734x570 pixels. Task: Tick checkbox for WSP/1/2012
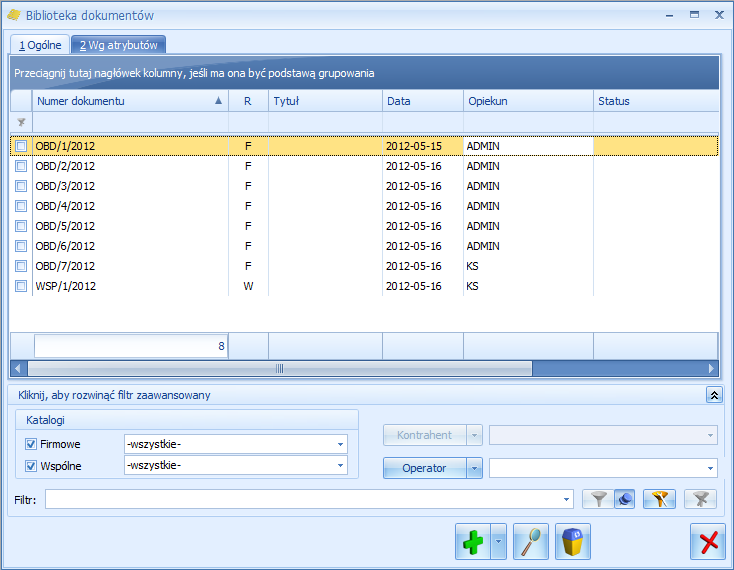pyautogui.click(x=21, y=286)
